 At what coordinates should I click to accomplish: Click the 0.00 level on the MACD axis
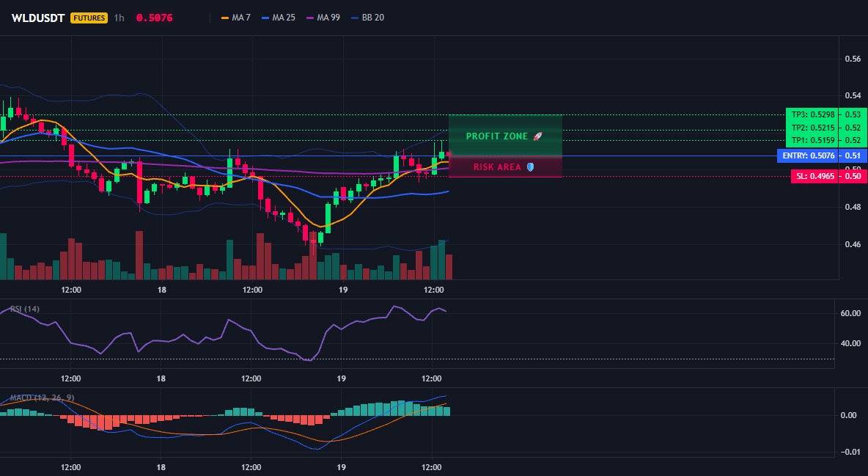click(x=849, y=415)
